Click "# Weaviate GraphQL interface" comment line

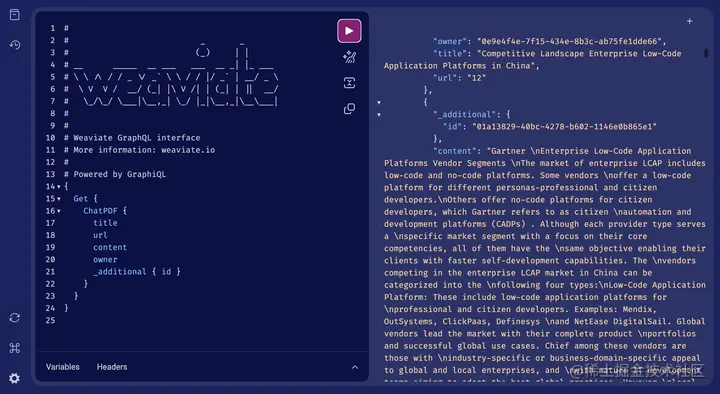(x=132, y=138)
